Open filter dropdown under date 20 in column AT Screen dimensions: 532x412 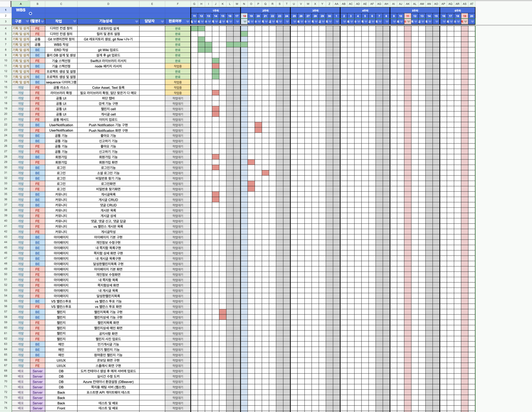472,22
